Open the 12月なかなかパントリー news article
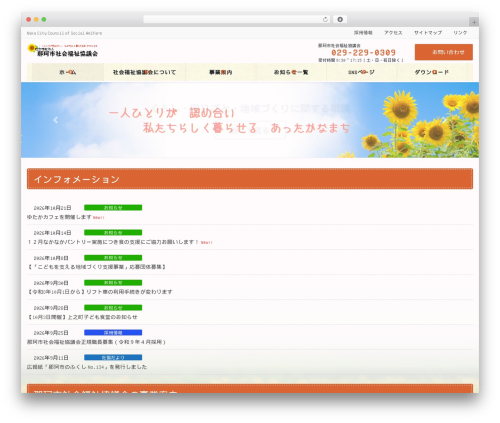 (x=113, y=242)
